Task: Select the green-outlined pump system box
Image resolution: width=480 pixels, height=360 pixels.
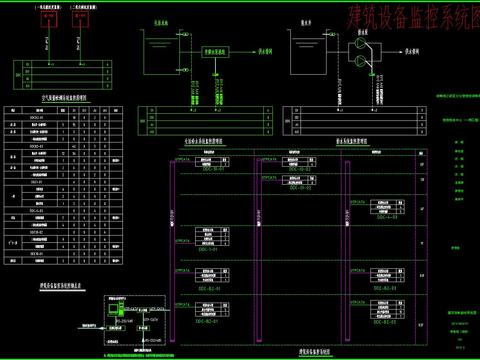Action: point(215,52)
